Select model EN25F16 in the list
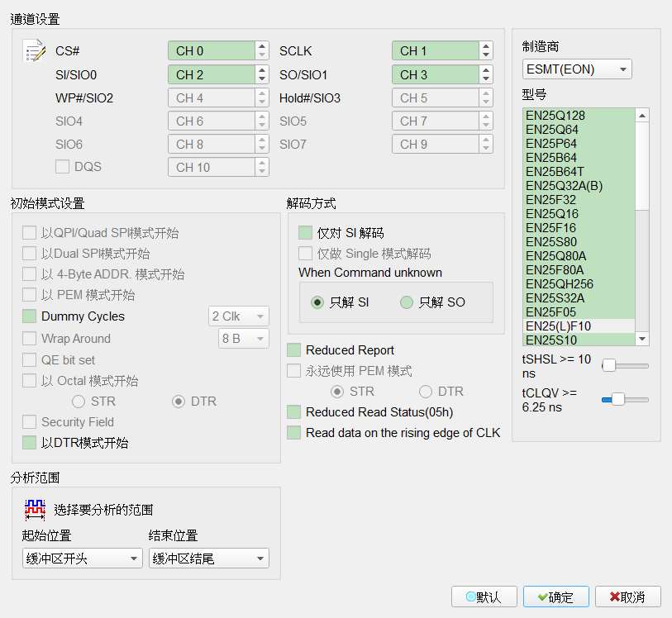Screen dimensions: 672x618 click(579, 228)
